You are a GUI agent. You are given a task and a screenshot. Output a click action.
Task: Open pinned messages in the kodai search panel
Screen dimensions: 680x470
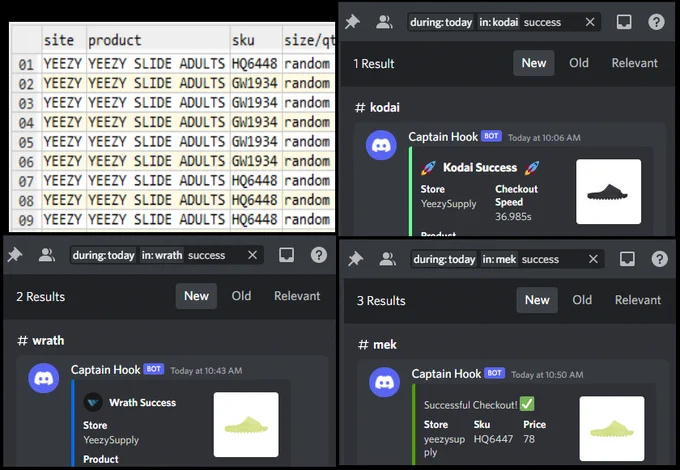[352, 22]
